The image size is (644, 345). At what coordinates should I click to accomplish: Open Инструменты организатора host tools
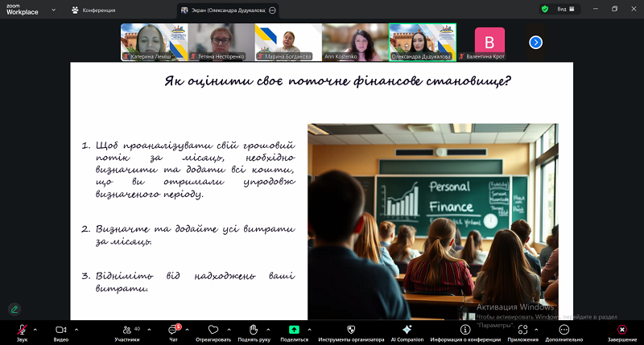[350, 330]
